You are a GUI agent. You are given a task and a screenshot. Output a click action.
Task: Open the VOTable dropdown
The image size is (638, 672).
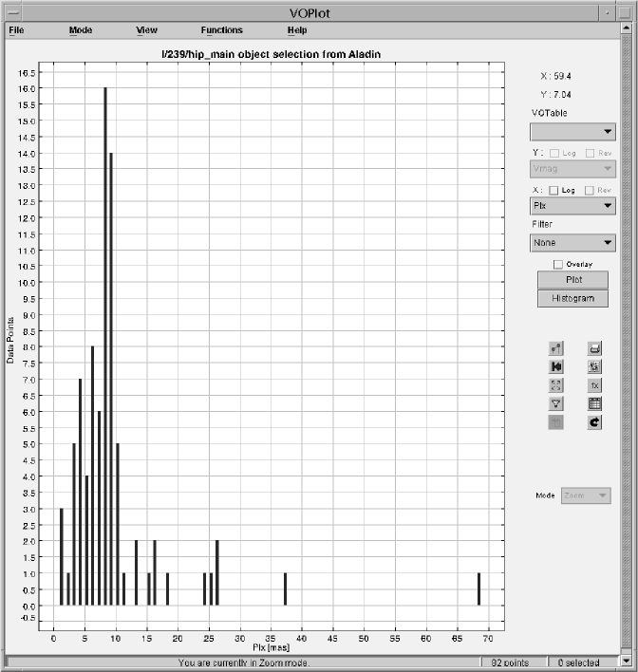coord(572,132)
